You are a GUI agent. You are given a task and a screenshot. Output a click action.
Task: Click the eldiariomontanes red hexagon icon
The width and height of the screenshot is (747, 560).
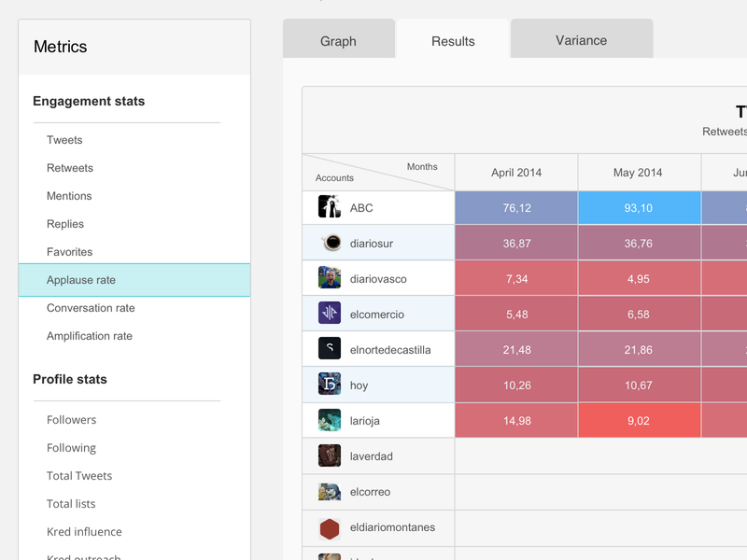pyautogui.click(x=329, y=527)
